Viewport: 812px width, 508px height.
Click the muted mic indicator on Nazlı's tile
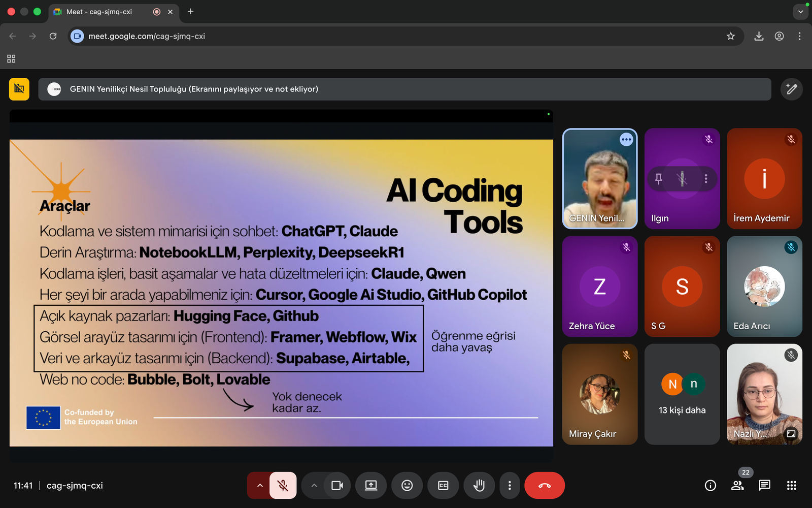tap(791, 355)
